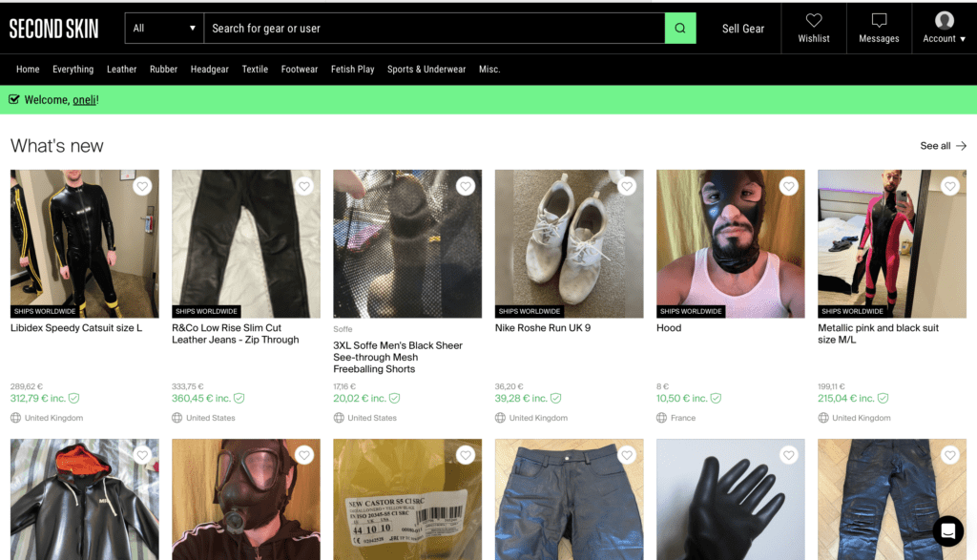Open the Textile category
Screen dimensions: 977x560
point(255,69)
